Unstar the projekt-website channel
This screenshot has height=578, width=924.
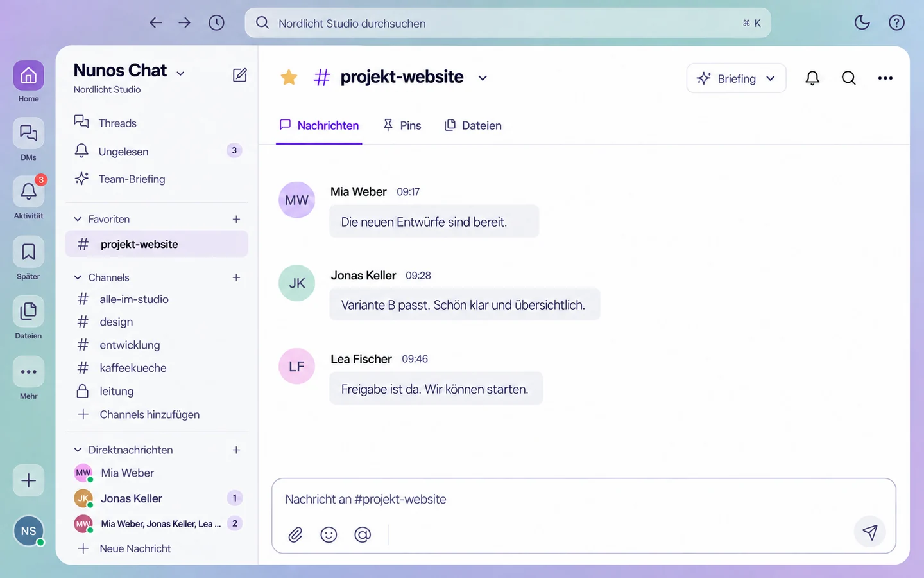289,78
